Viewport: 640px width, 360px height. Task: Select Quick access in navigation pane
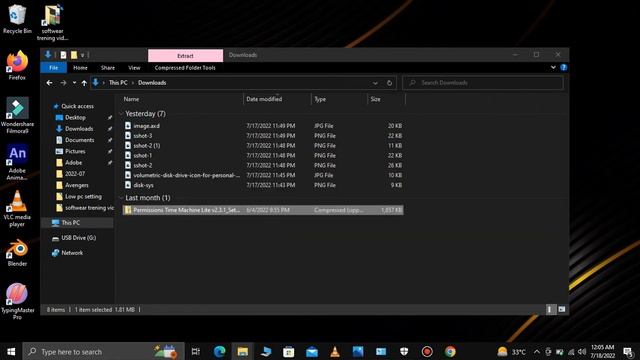click(78, 106)
